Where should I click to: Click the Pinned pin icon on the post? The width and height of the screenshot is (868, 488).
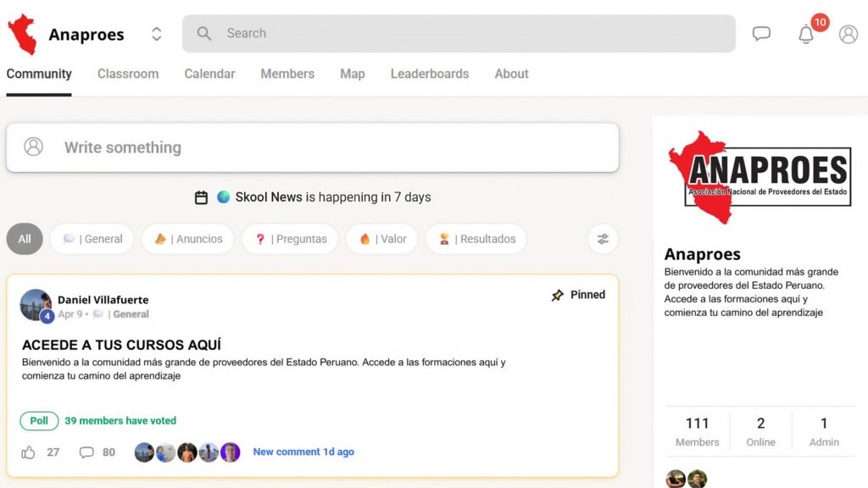point(558,295)
